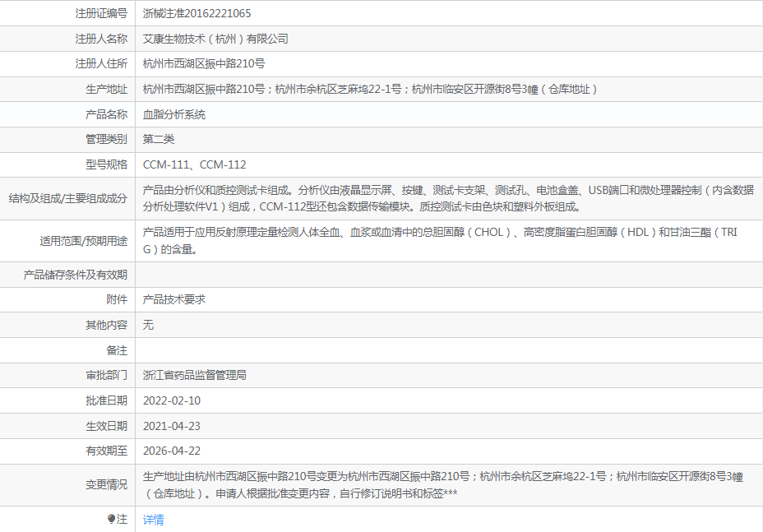This screenshot has height=532, width=763.
Task: Click the 注册人住所 label
Action: [101, 64]
